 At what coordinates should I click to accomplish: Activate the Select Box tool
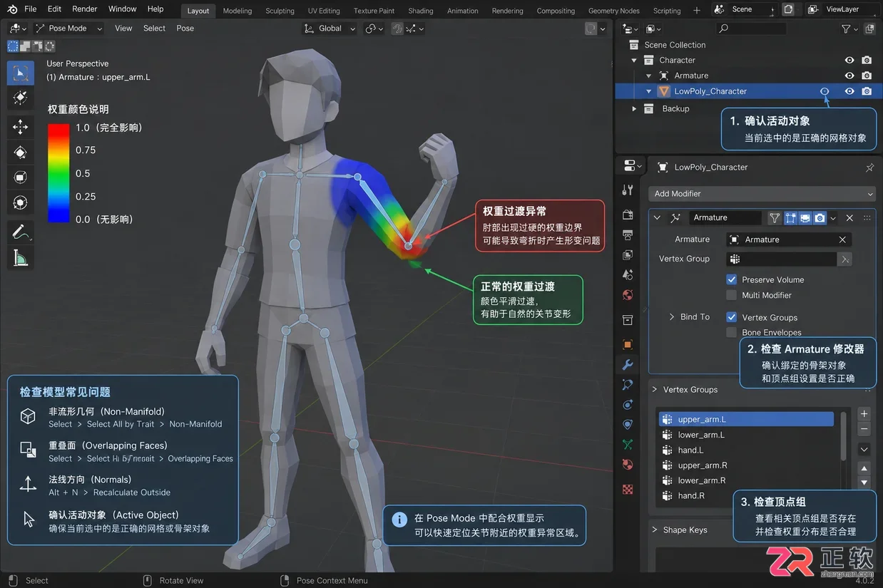[20, 72]
